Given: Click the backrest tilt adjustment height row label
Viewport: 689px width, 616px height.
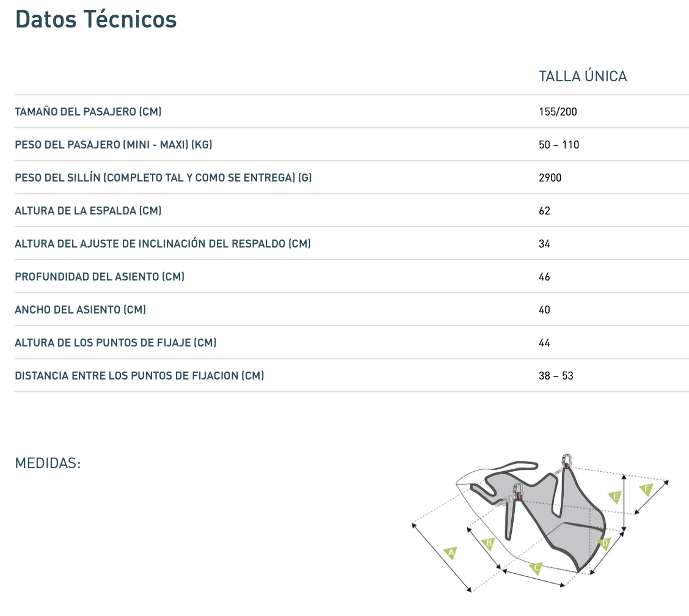Looking at the screenshot, I should pyautogui.click(x=162, y=244).
